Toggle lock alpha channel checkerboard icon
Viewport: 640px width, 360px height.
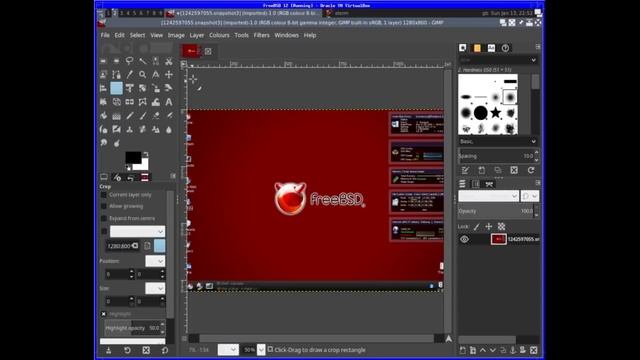[501, 227]
